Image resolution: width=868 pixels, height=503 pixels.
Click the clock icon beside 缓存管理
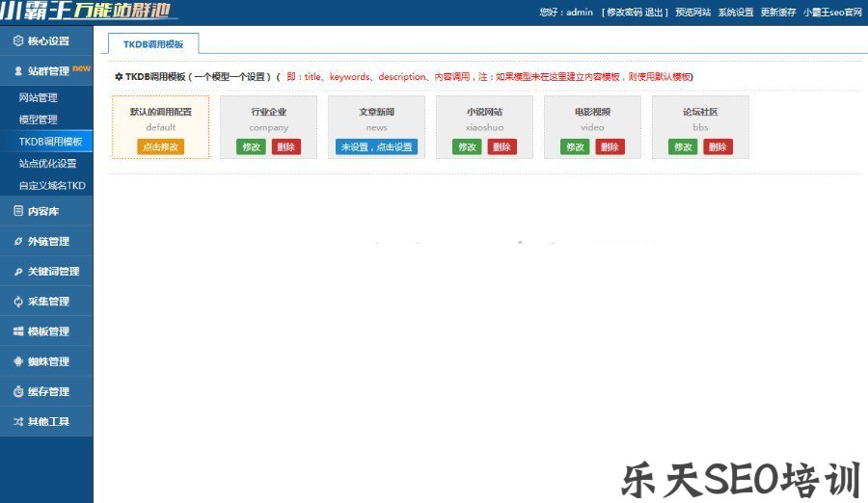(18, 391)
